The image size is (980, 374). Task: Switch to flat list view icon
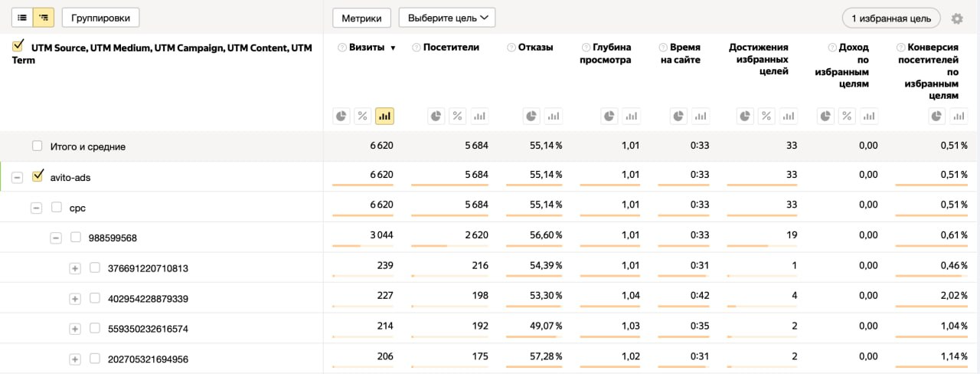click(23, 18)
